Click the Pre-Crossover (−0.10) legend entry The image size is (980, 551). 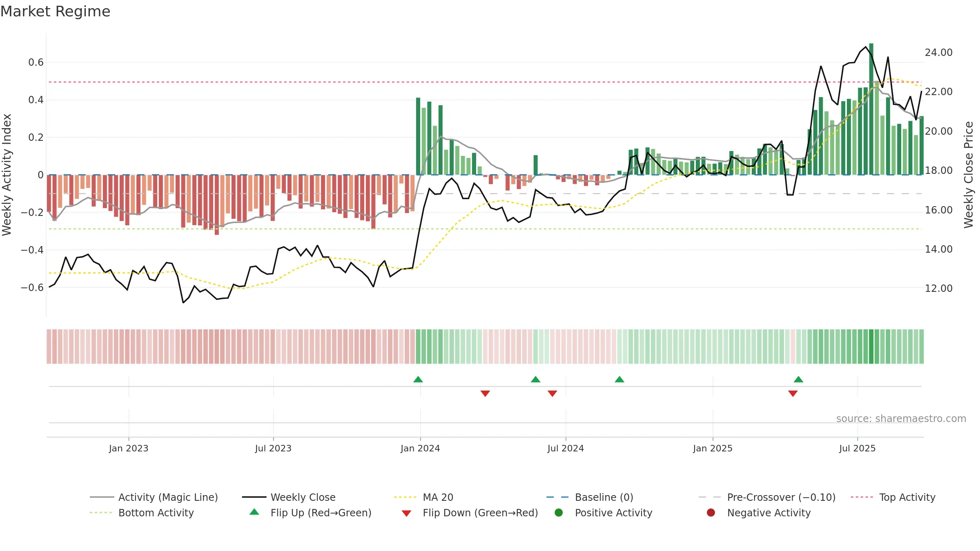[767, 497]
